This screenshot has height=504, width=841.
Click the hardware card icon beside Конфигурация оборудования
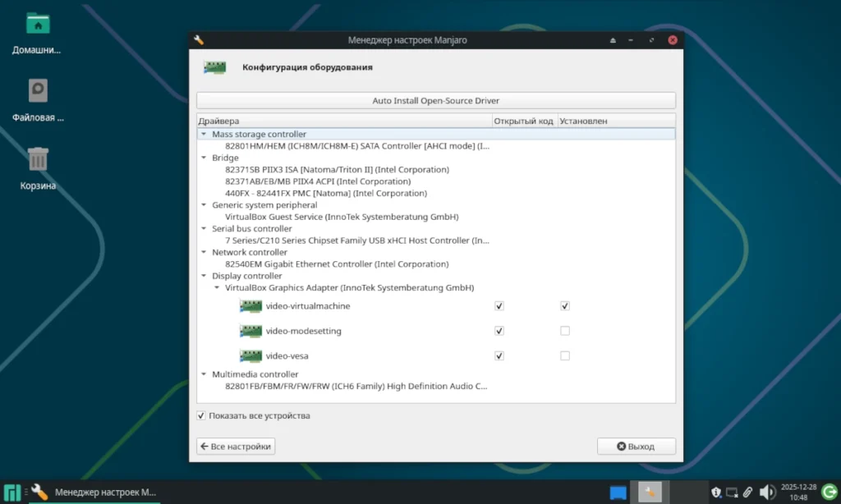[x=214, y=67]
